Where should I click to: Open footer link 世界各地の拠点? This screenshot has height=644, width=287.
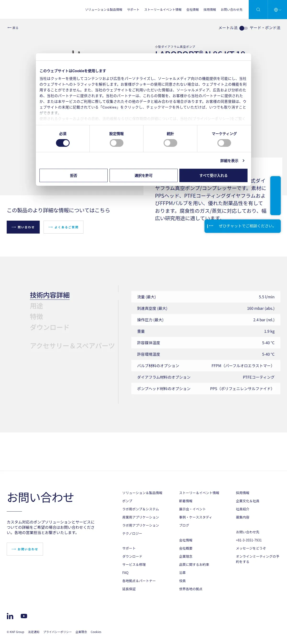tap(191, 589)
